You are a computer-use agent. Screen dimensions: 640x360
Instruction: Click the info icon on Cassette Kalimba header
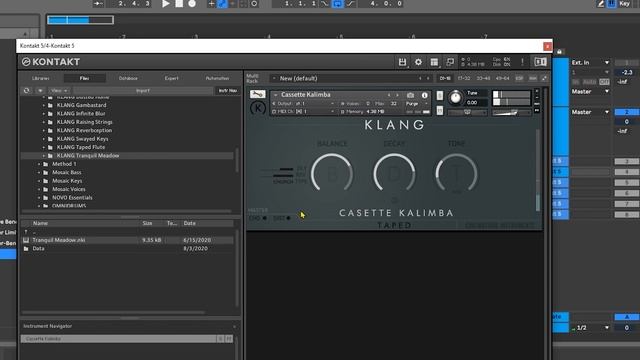click(x=424, y=95)
